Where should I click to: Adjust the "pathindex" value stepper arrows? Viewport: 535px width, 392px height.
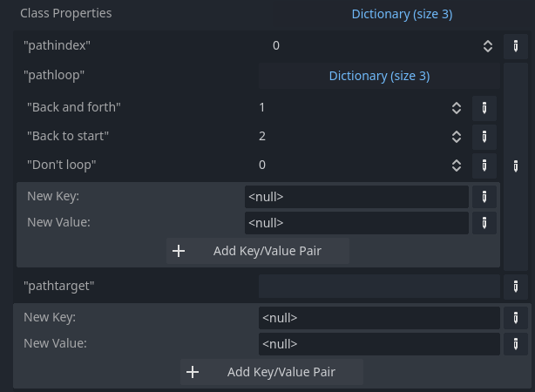[x=488, y=46]
